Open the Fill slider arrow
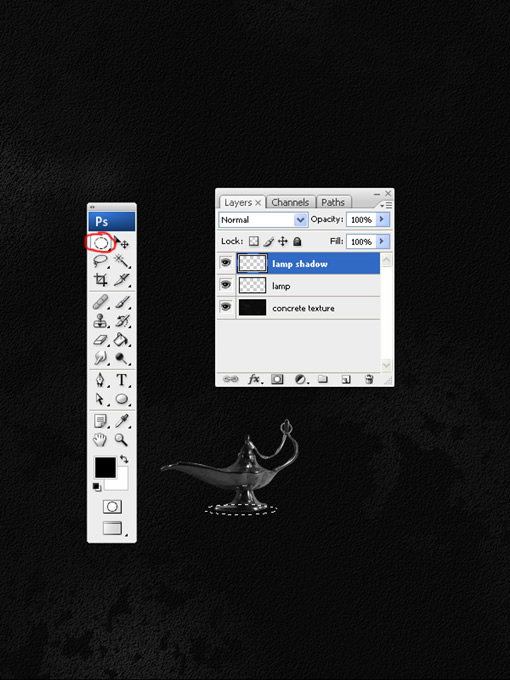 tap(382, 241)
